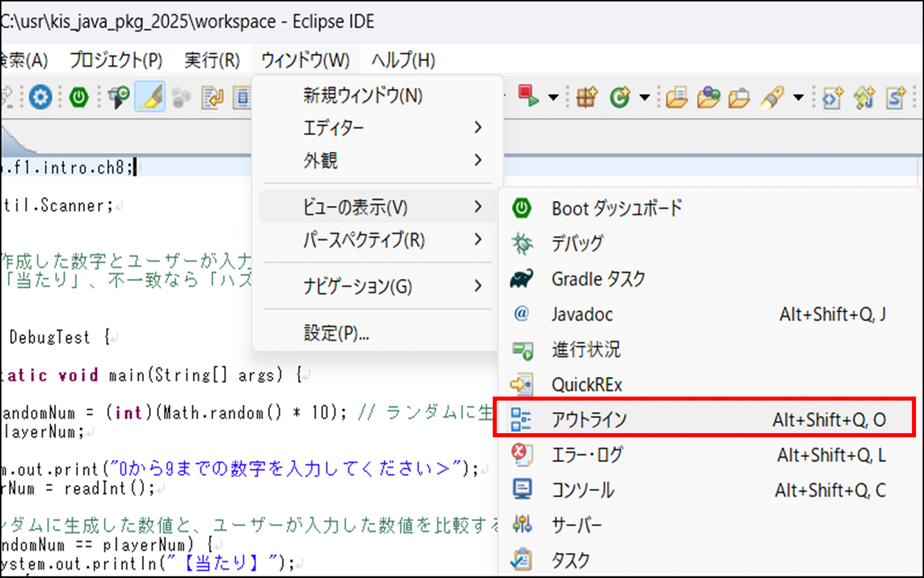Open the ヘルプ(H) menu
The height and width of the screenshot is (578, 924).
(402, 60)
